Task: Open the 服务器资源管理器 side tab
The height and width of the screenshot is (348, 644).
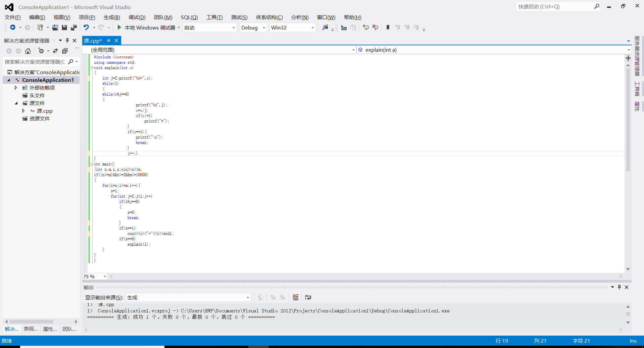Action: [x=637, y=56]
